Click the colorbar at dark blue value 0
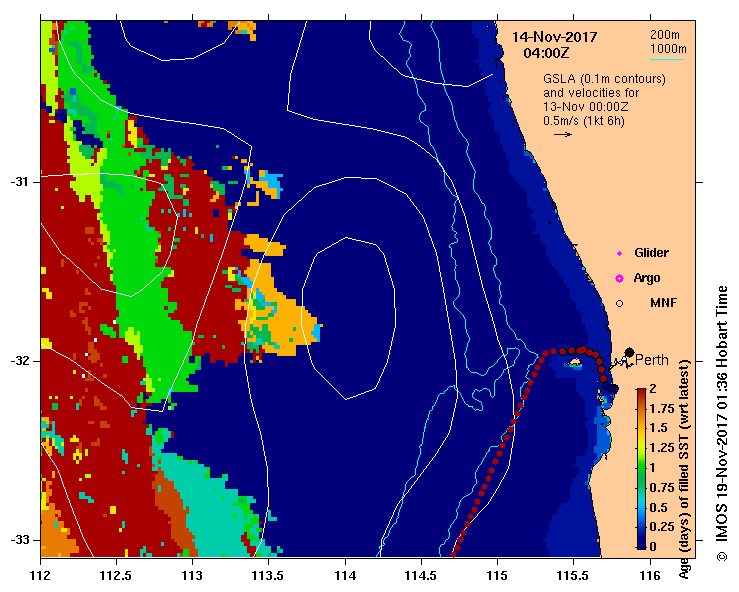The height and width of the screenshot is (592, 739). [x=640, y=547]
